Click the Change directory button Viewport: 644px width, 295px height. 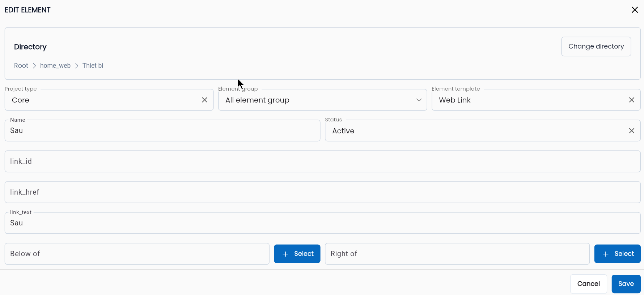[596, 46]
